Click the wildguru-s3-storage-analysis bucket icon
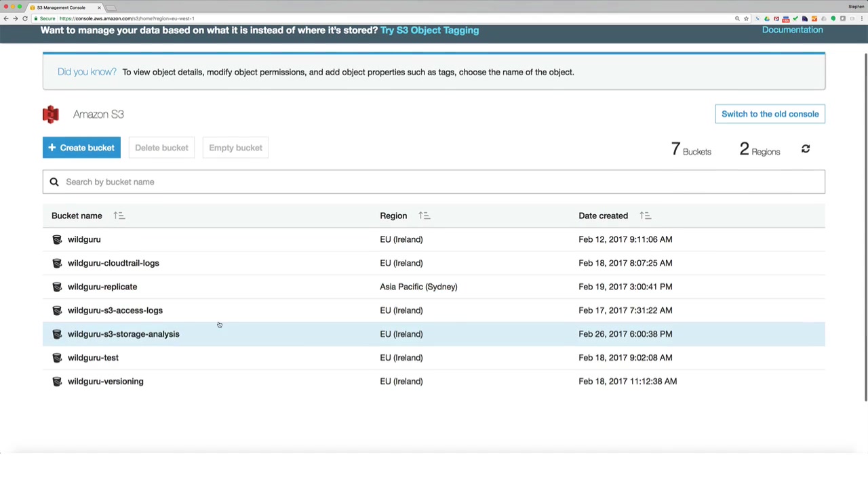 tap(57, 334)
